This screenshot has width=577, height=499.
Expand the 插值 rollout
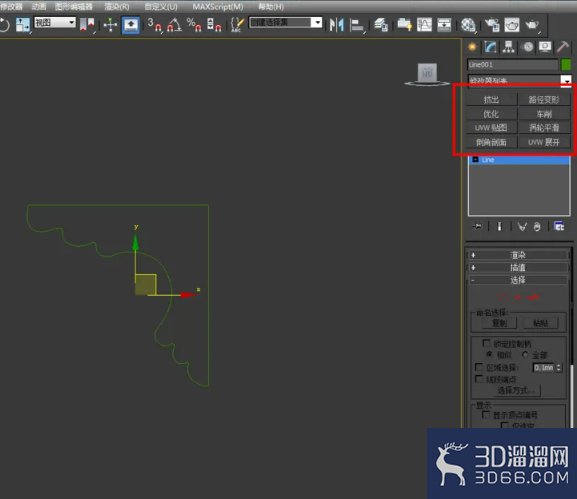click(518, 268)
